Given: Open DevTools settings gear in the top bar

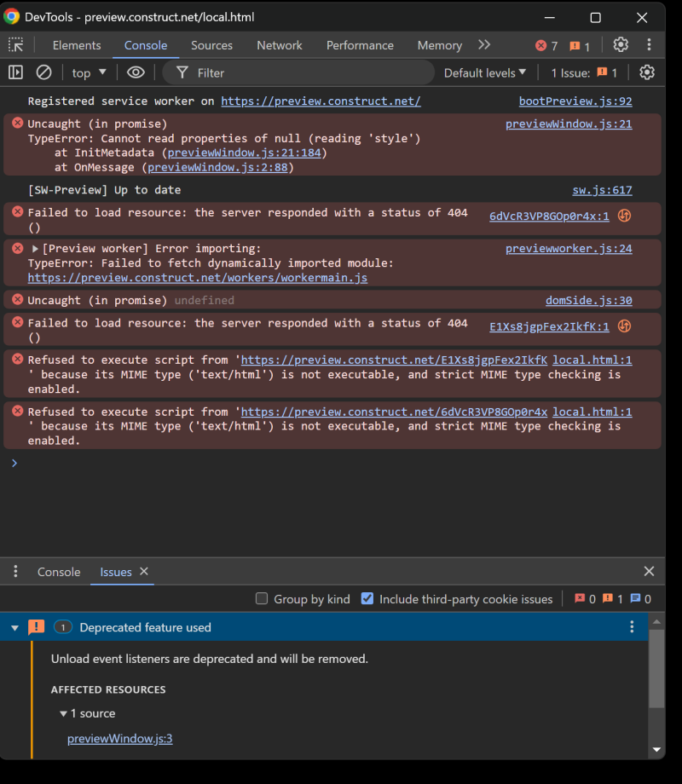Looking at the screenshot, I should [x=621, y=45].
